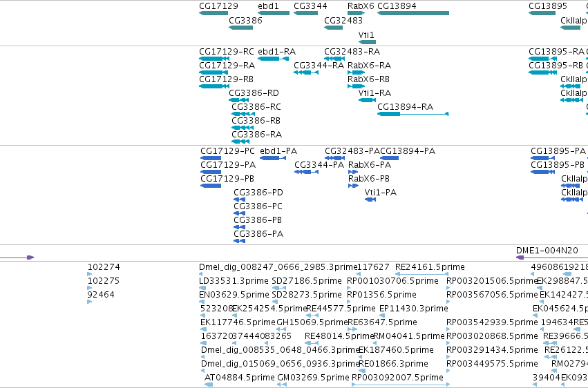Select EST RE48014.5prime
The image size is (588, 388).
point(312,343)
